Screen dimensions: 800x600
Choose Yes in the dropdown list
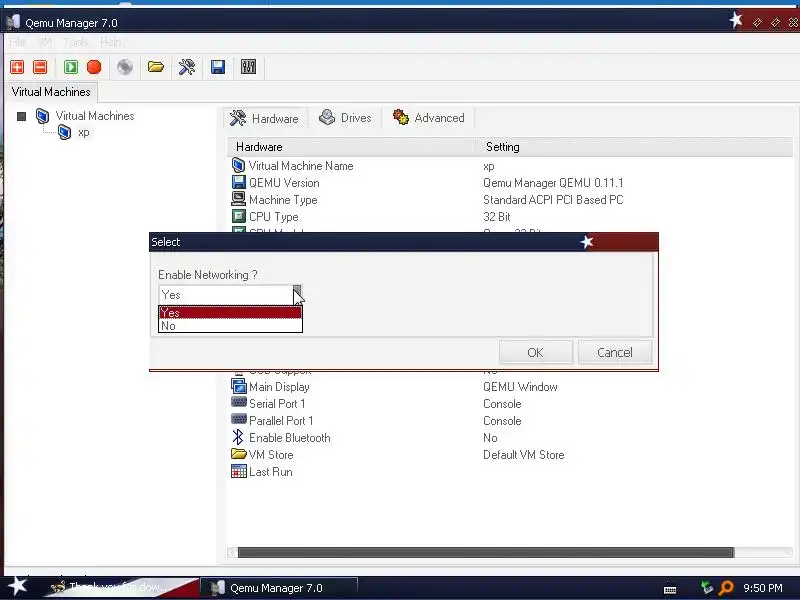point(230,312)
